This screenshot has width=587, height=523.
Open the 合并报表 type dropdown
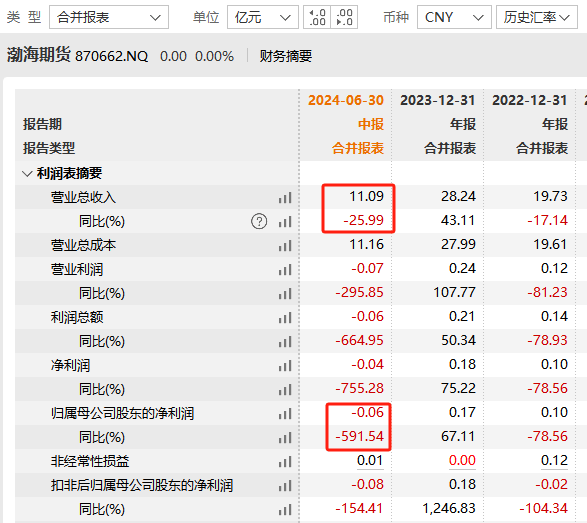[109, 17]
